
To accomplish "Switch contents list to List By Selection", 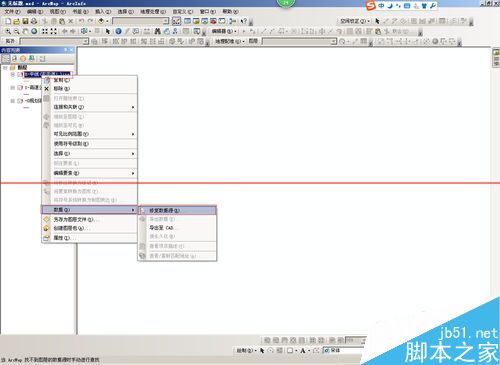I will 32,59.
